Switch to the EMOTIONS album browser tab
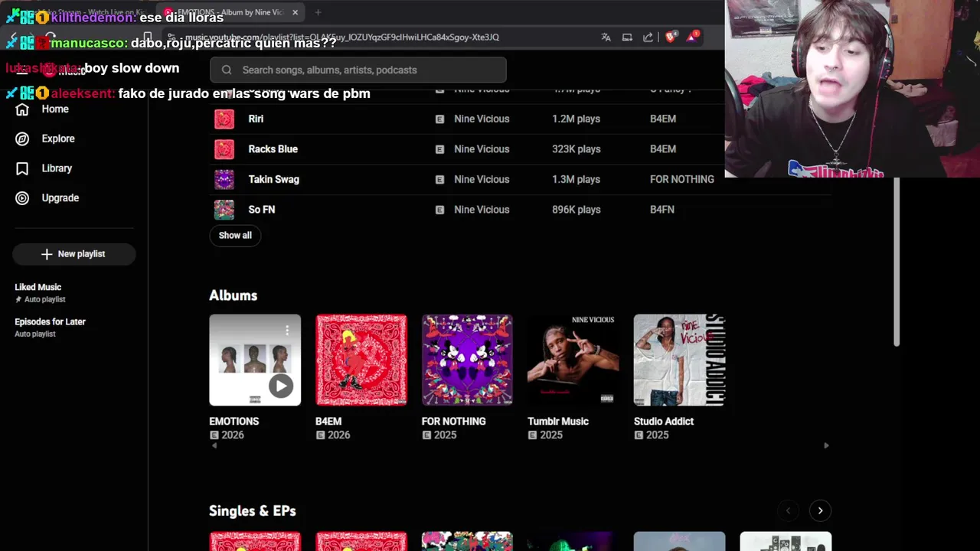The image size is (980, 551). (230, 12)
